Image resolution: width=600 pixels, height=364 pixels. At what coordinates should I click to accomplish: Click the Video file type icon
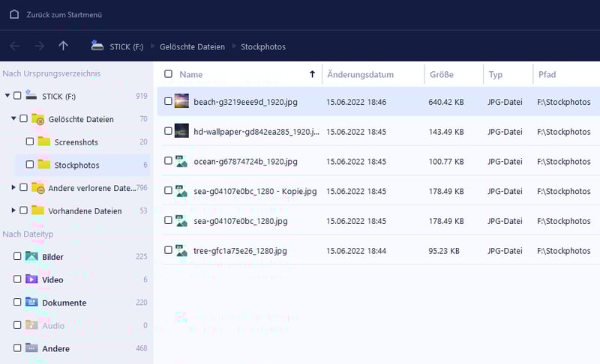(31, 279)
